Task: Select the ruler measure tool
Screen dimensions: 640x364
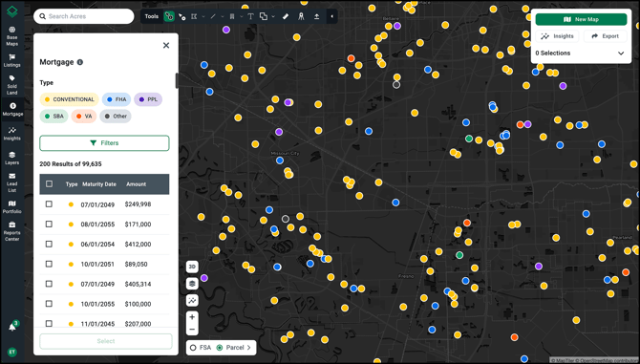Action: point(286,16)
